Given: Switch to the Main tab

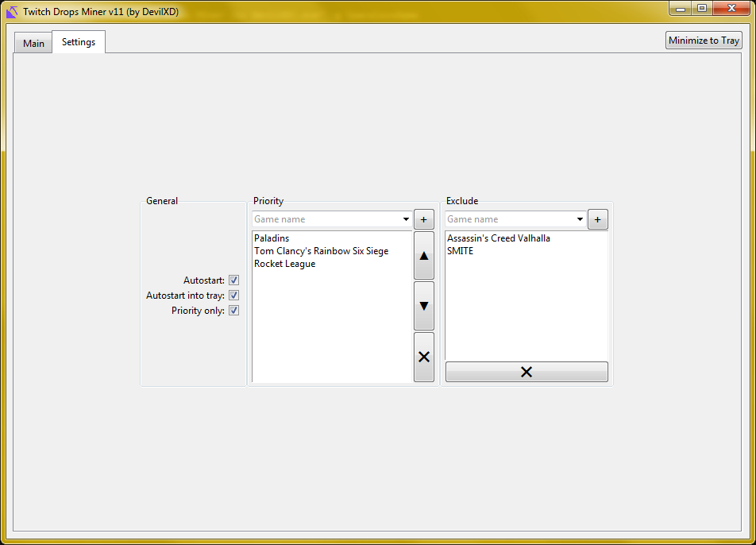Looking at the screenshot, I should (x=33, y=43).
